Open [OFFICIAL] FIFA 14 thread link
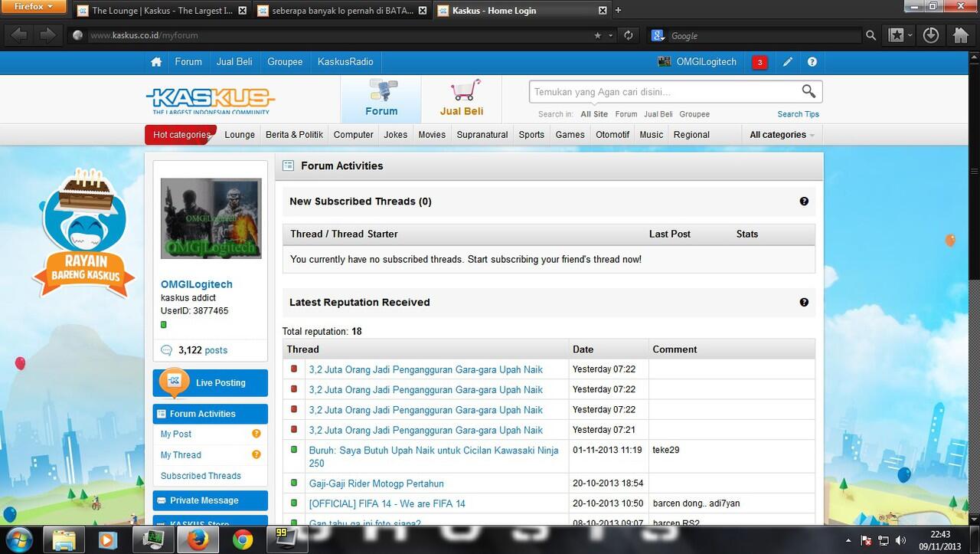This screenshot has width=980, height=554. pos(387,503)
